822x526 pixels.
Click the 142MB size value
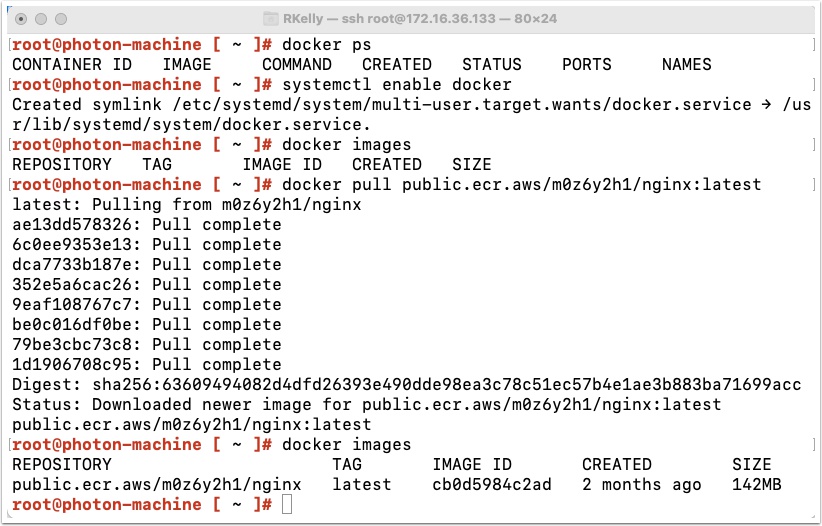click(x=756, y=485)
